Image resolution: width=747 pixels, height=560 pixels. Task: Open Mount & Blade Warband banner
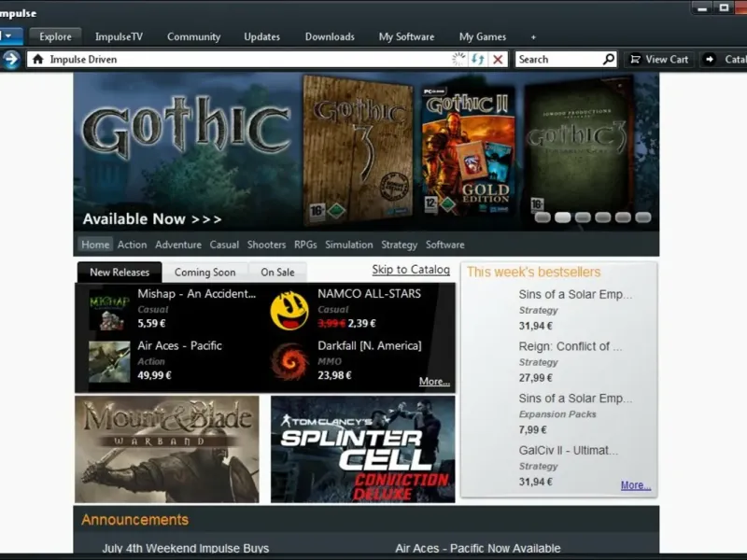click(167, 449)
